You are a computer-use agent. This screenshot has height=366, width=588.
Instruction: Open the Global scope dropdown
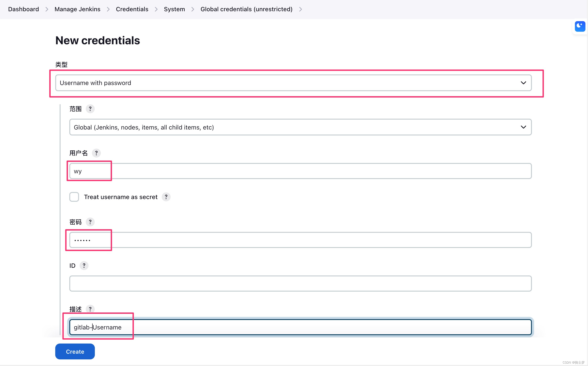pos(300,127)
